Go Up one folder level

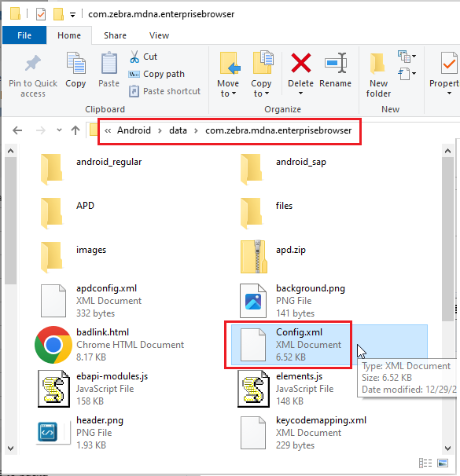pyautogui.click(x=75, y=130)
